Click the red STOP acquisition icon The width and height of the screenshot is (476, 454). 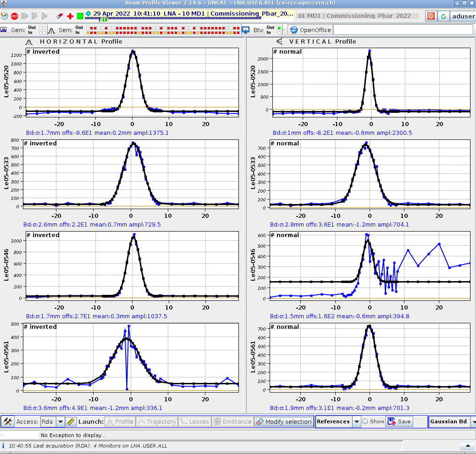14,16
